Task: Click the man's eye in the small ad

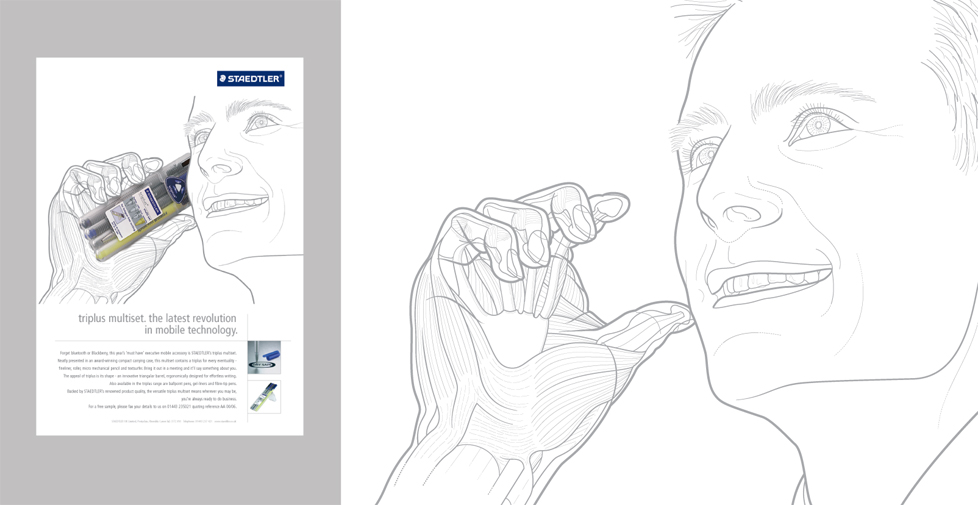Action: 261,123
